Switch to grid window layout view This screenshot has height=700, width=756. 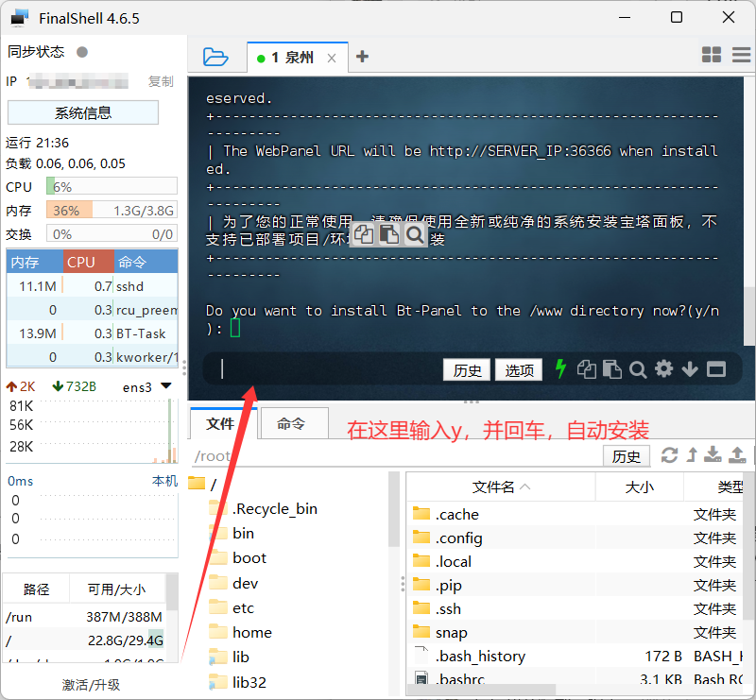(712, 55)
